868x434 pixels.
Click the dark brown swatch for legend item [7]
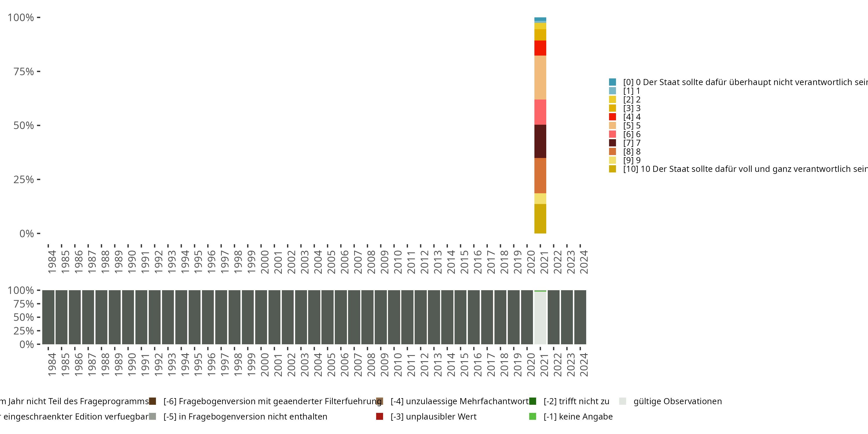tap(612, 143)
